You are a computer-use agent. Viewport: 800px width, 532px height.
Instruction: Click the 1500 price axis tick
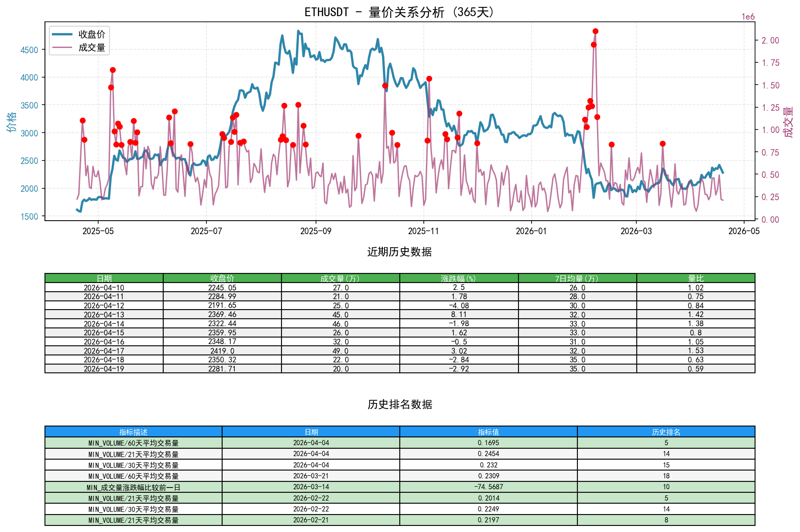pyautogui.click(x=29, y=217)
